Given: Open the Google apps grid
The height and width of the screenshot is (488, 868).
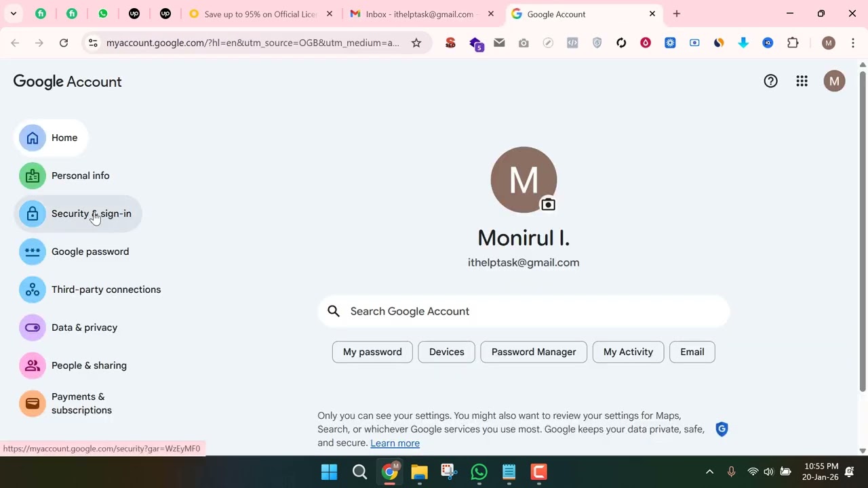Looking at the screenshot, I should click(x=802, y=81).
